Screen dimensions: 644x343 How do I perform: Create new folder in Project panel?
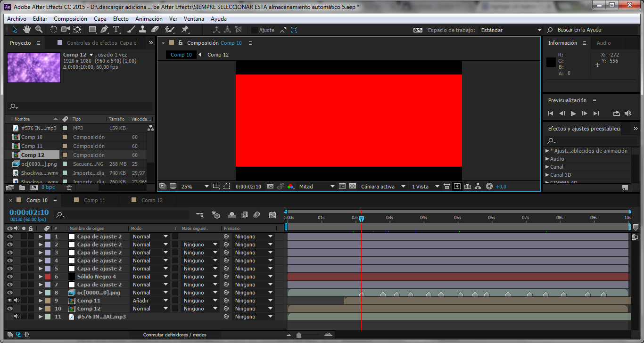click(x=22, y=187)
